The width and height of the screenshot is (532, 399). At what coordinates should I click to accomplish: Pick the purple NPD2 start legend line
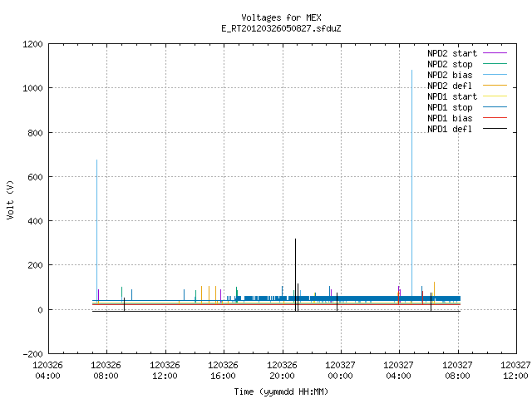tap(495, 53)
